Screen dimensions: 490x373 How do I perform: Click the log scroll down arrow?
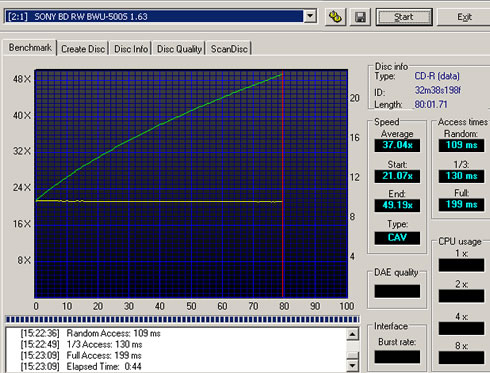pyautogui.click(x=353, y=366)
